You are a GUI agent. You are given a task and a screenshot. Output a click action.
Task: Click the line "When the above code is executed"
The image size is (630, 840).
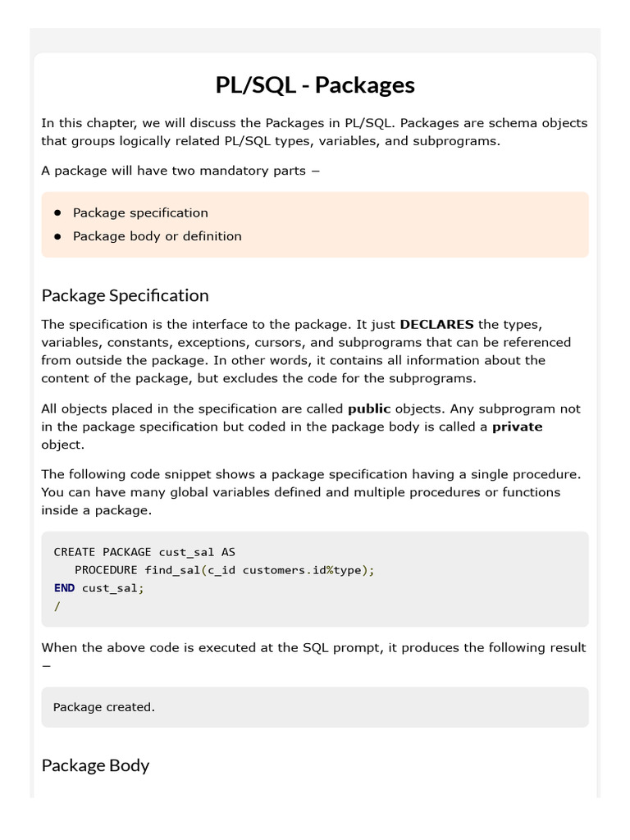(315, 648)
